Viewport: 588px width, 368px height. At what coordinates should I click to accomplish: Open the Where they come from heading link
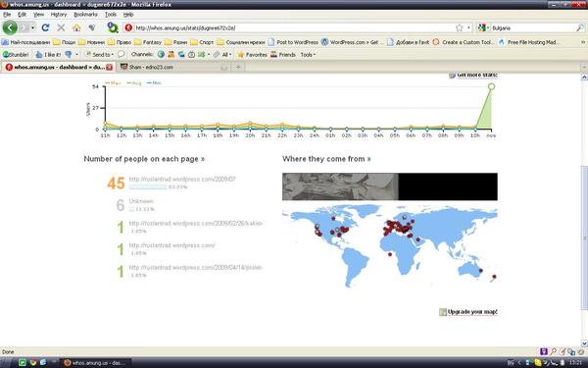(x=326, y=159)
